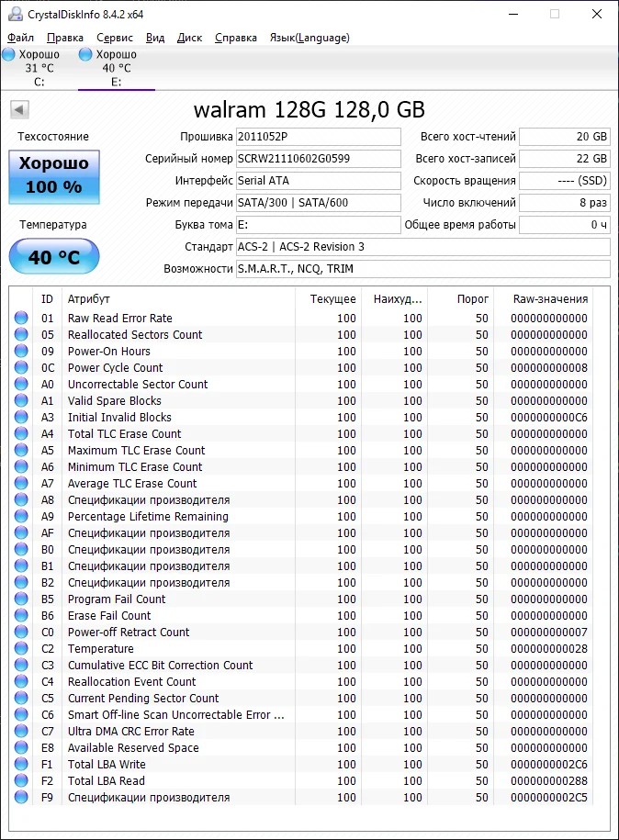This screenshot has height=840, width=619.
Task: Click the status circle for Valid Spare Blocks
Action: (x=21, y=400)
